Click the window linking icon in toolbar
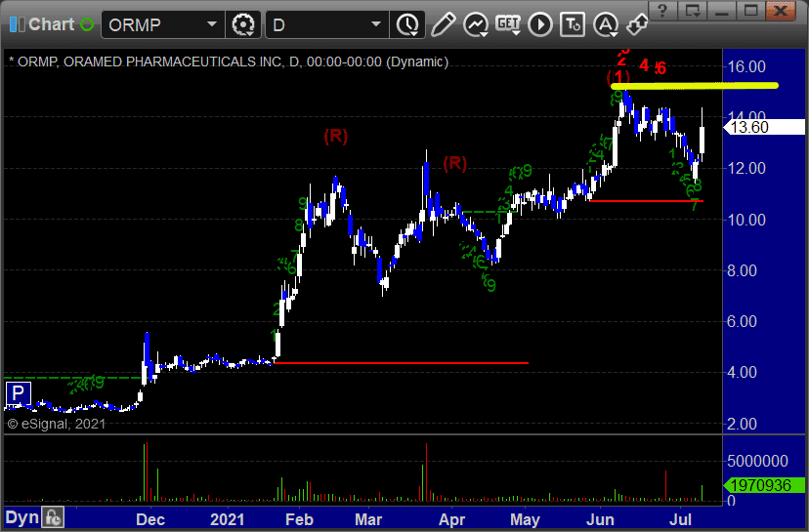The width and height of the screenshot is (809, 532). (637, 24)
